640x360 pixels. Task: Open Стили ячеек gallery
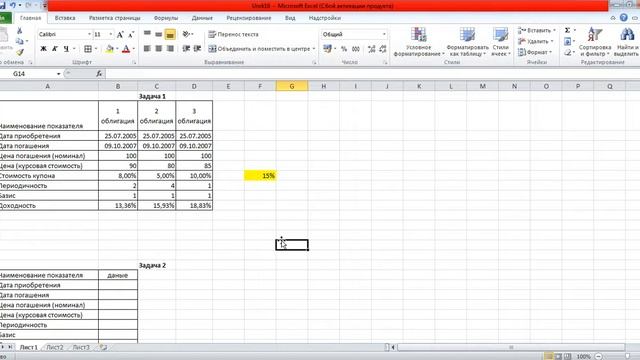pos(500,42)
